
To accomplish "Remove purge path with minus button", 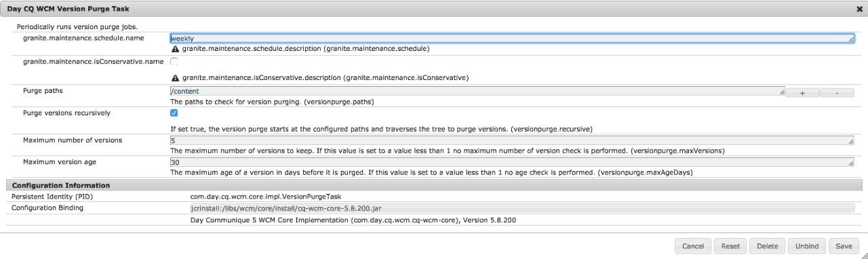I will 837,93.
